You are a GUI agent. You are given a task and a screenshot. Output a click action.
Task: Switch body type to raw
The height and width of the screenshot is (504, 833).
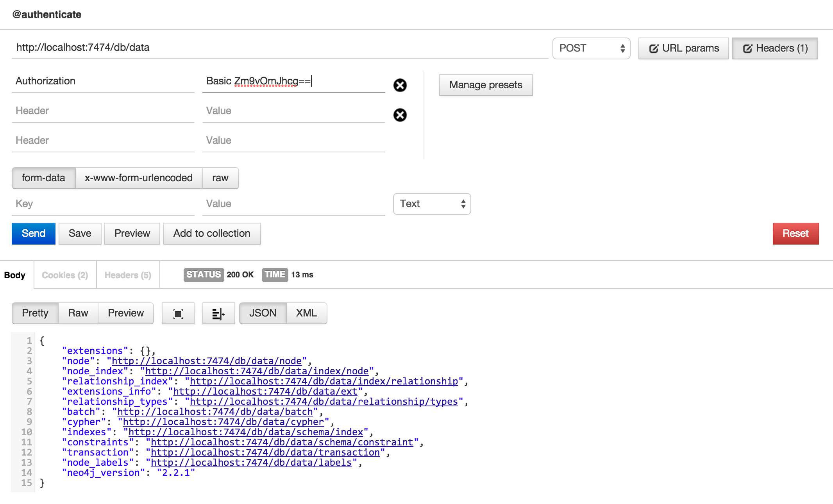(220, 178)
